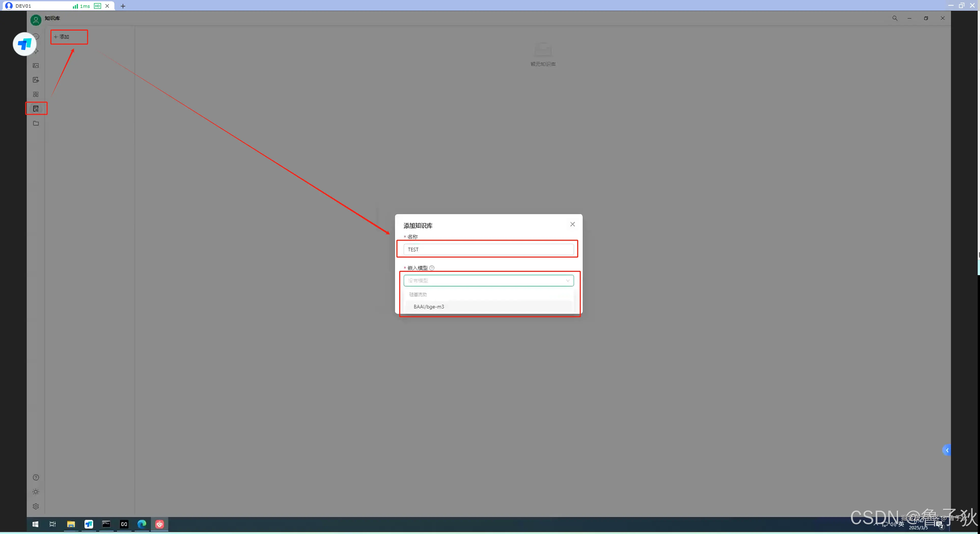This screenshot has width=980, height=534.
Task: Click the 名称 name input with TEST
Action: [489, 249]
